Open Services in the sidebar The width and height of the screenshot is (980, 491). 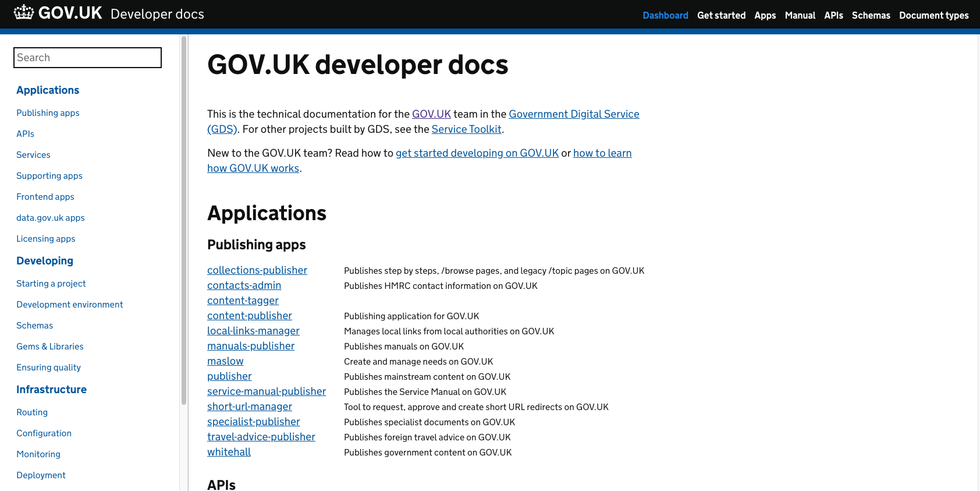[x=33, y=155]
